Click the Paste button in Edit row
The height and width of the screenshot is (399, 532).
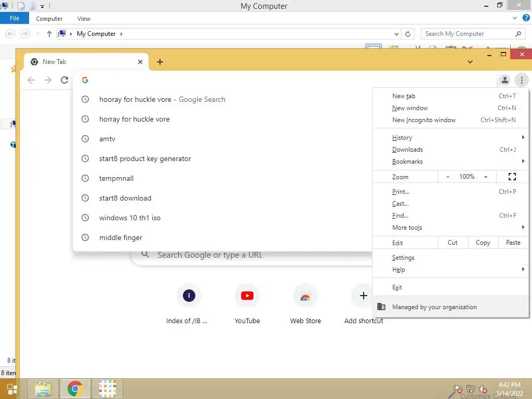(x=513, y=243)
